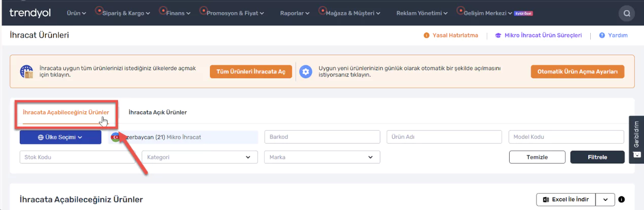The image size is (644, 210).
Task: Click the search magnifier icon in header
Action: coord(627,13)
